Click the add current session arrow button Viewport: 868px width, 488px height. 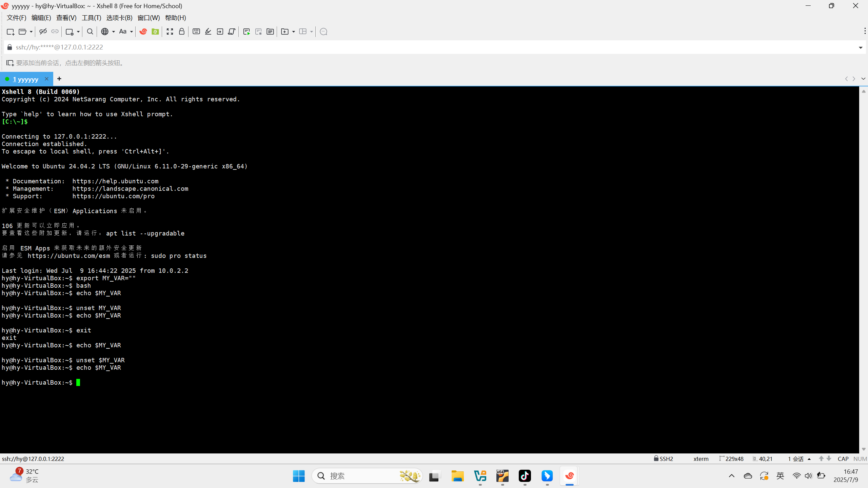click(10, 63)
